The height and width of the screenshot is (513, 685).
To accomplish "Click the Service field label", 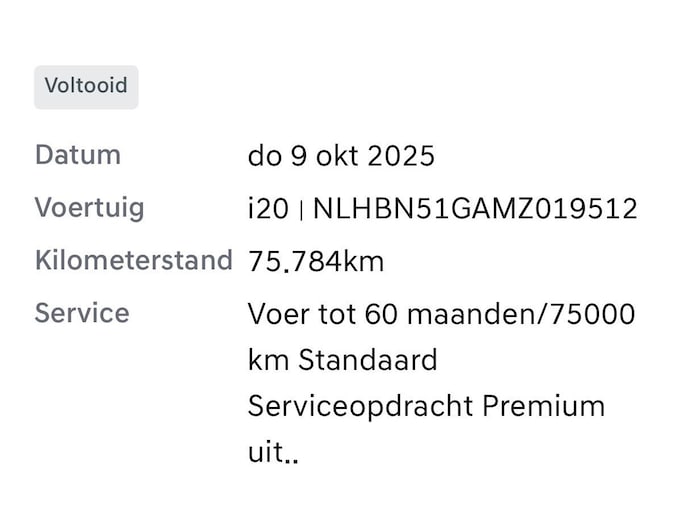I will (x=82, y=314).
